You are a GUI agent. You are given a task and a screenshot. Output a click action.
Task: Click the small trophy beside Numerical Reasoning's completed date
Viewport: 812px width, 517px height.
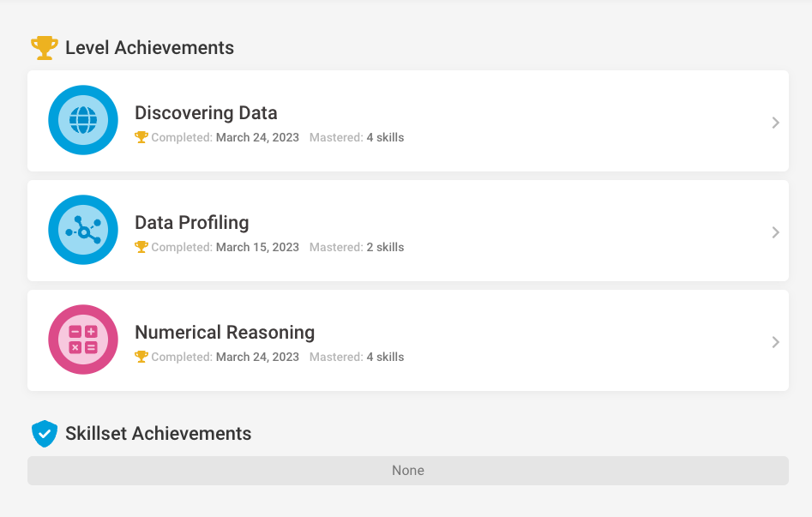[x=141, y=357]
